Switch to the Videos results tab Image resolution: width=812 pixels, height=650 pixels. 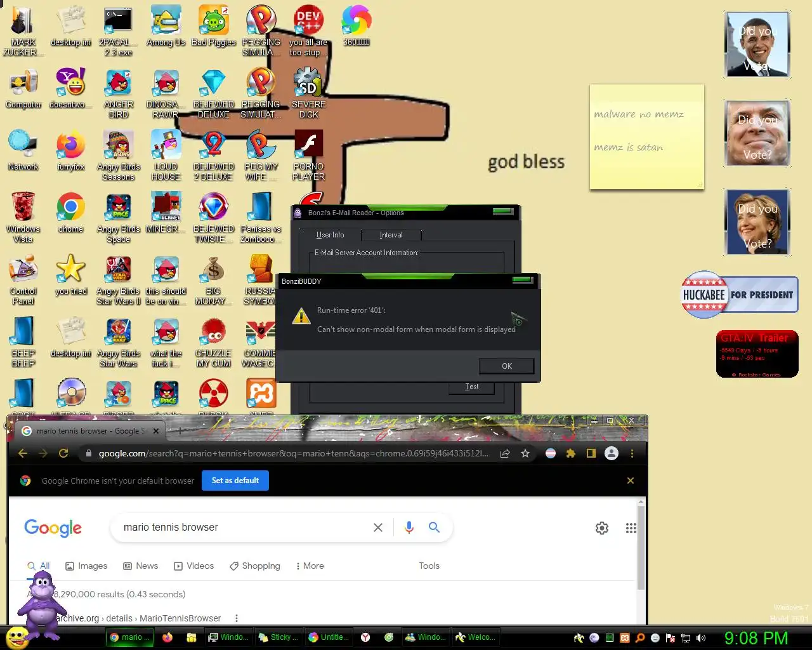point(193,566)
